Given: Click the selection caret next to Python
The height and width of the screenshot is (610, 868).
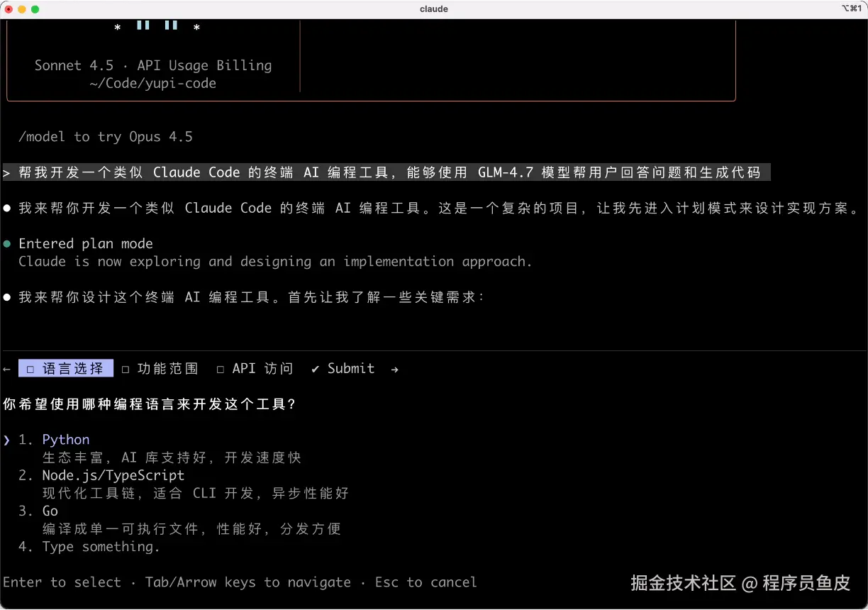Looking at the screenshot, I should [6, 440].
